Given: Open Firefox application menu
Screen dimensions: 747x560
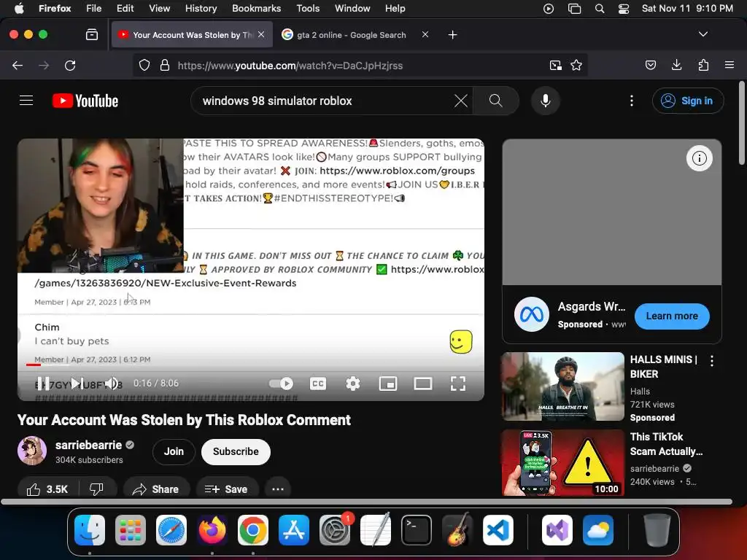Looking at the screenshot, I should [729, 65].
